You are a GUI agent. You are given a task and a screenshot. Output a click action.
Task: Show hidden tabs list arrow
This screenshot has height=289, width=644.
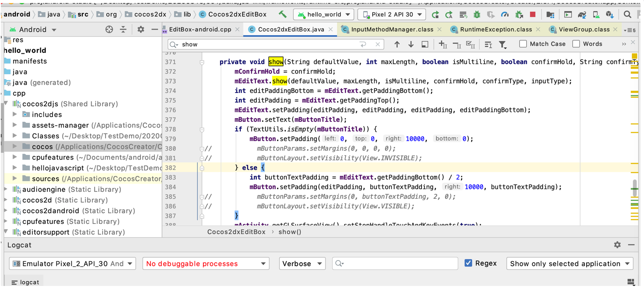(630, 30)
